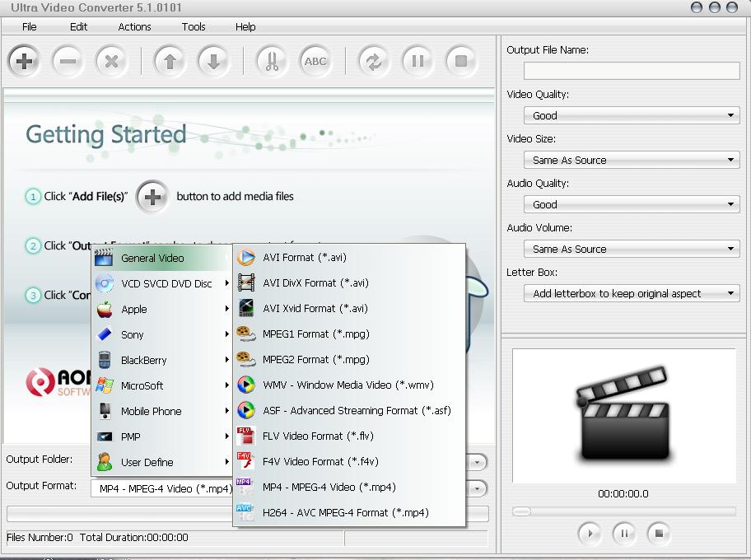Viewport: 751px width, 560px height.
Task: Open the Output Format dropdown arrow
Action: click(x=477, y=488)
